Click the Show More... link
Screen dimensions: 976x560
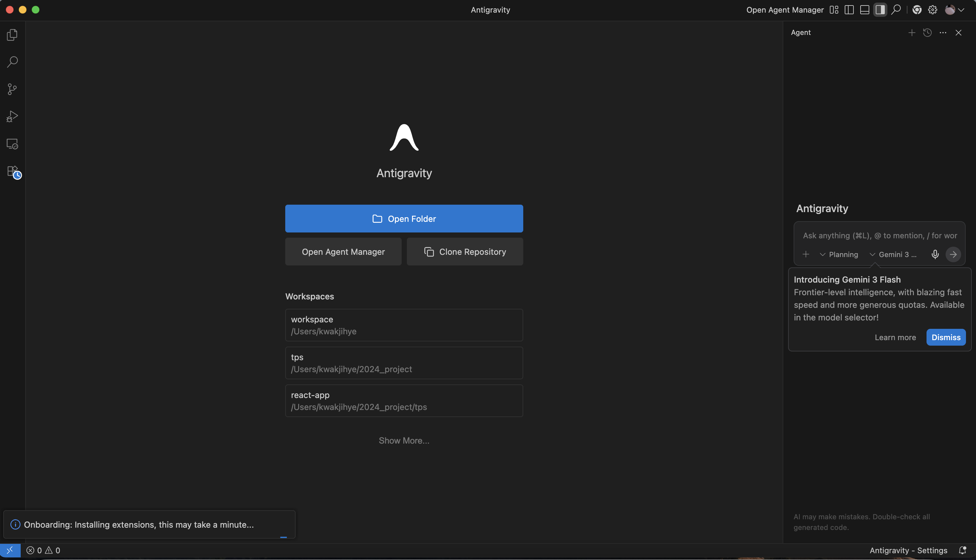[404, 440]
